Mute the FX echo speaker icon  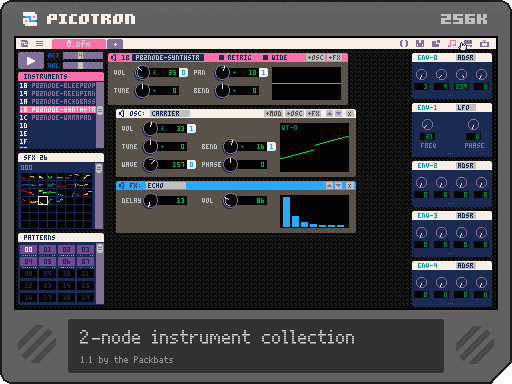click(122, 185)
